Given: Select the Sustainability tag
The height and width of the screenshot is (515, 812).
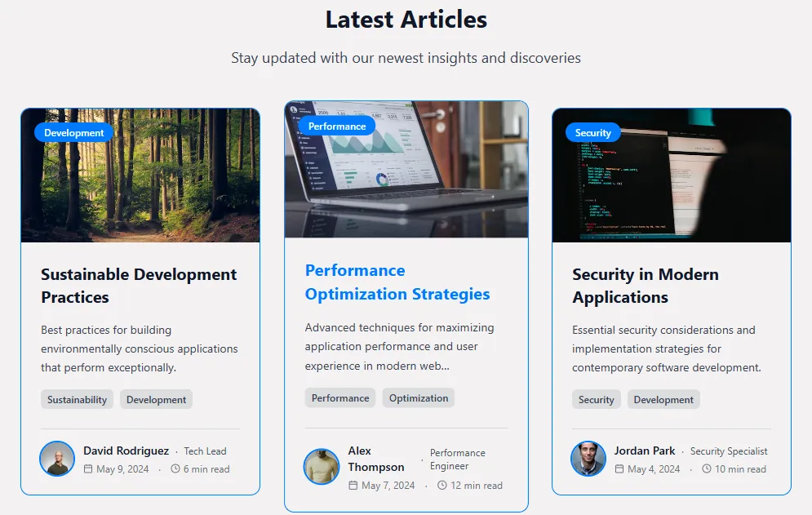Looking at the screenshot, I should pos(77,400).
